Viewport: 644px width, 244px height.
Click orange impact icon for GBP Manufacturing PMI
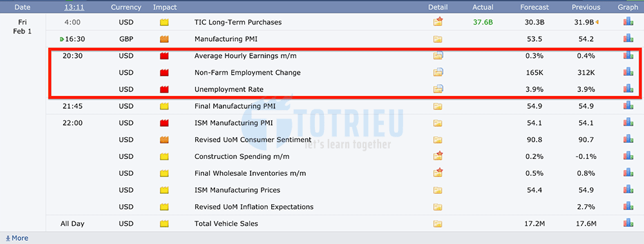(165, 39)
